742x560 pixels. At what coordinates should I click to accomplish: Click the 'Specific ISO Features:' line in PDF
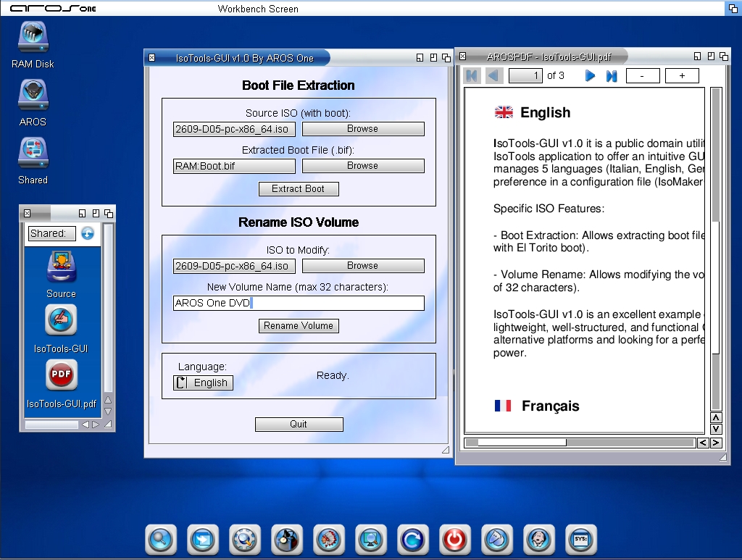click(549, 209)
